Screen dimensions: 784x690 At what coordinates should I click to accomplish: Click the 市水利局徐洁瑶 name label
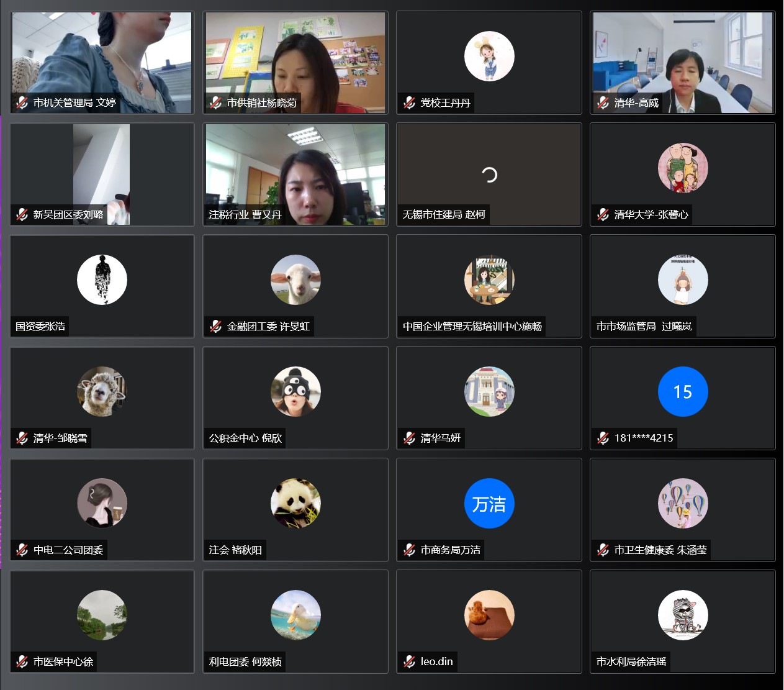tap(631, 661)
